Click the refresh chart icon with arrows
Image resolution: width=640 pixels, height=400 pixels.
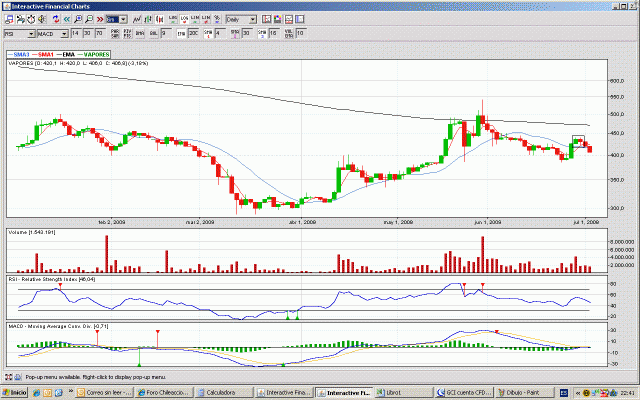(56, 19)
